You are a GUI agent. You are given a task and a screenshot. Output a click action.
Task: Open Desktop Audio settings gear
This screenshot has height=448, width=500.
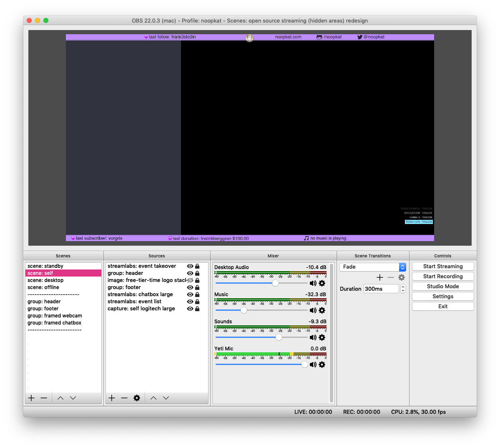(322, 283)
